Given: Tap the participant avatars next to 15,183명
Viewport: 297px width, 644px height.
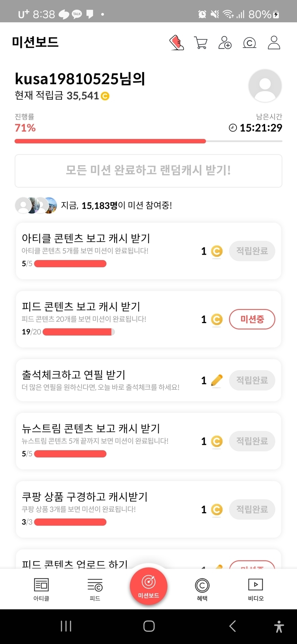Looking at the screenshot, I should [x=36, y=206].
